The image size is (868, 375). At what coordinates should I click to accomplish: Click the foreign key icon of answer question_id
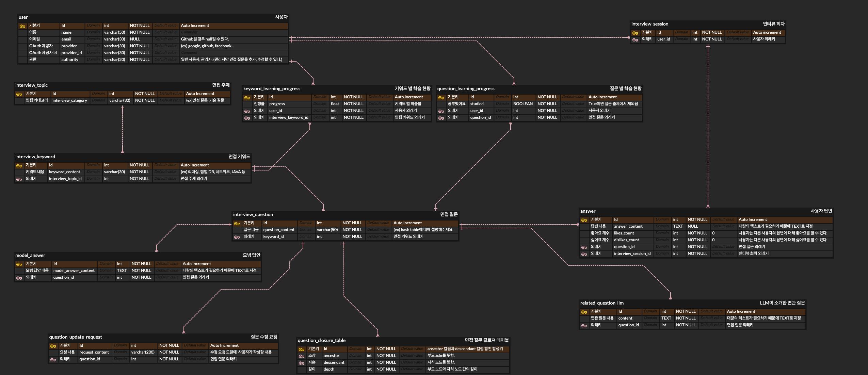tap(584, 247)
